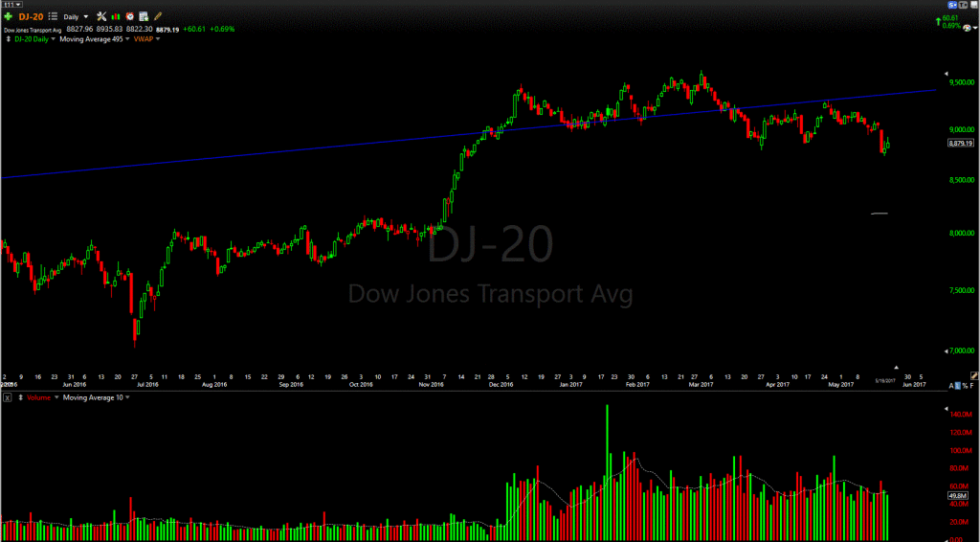
Task: Click the +0.69% percent change in the header
Action: click(222, 30)
